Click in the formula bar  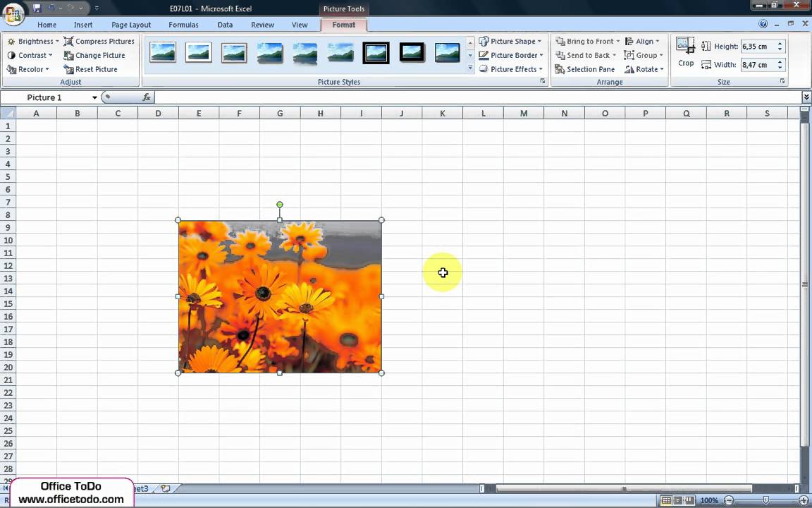coord(477,97)
